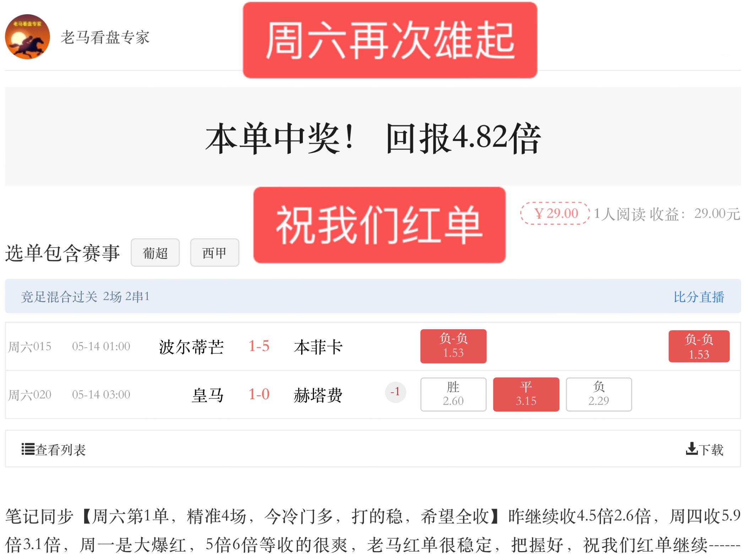This screenshot has height=560, width=750.
Task: Choose 平 3.15 odds option
Action: 526,394
